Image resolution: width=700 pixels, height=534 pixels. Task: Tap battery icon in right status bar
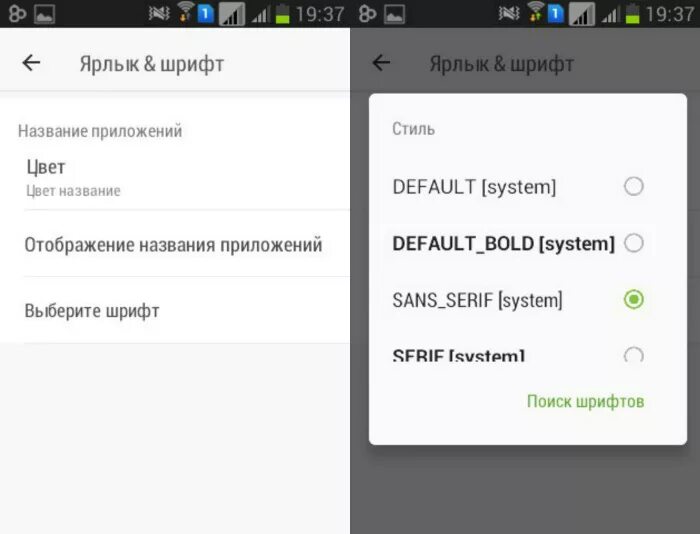coord(632,13)
